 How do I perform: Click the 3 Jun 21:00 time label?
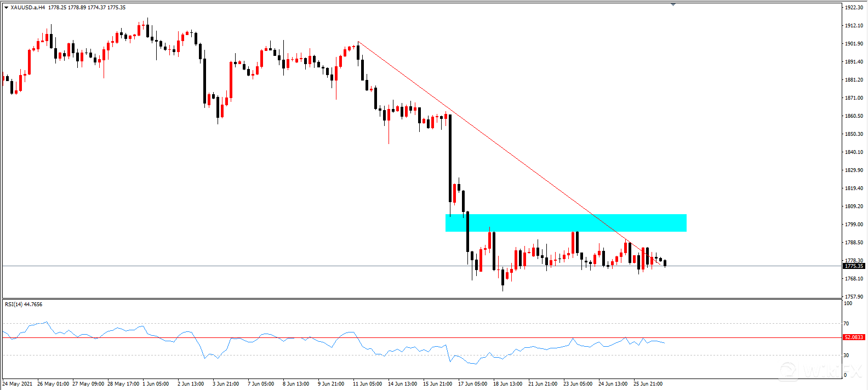[x=226, y=384]
